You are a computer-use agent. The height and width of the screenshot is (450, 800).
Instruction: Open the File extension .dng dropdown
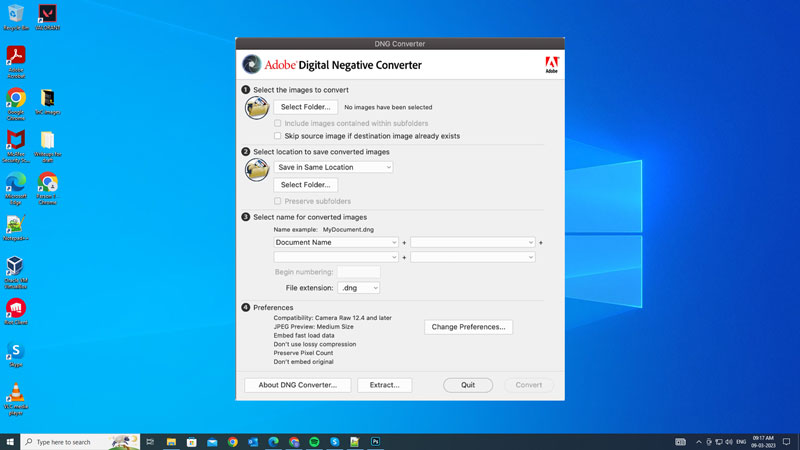click(358, 288)
